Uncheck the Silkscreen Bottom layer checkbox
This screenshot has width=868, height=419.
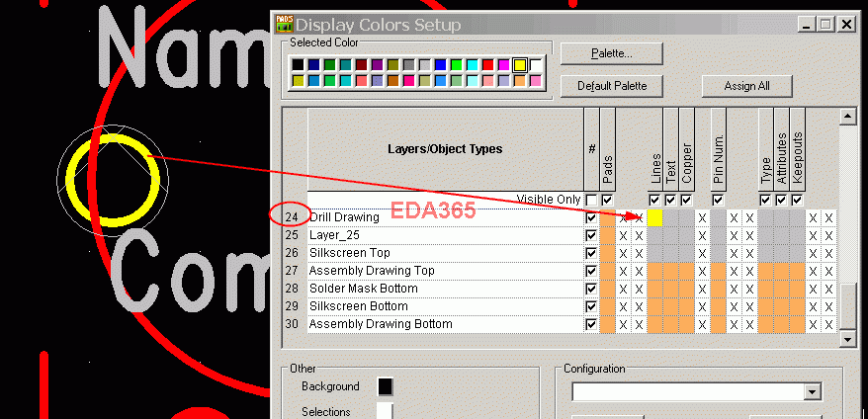591,306
